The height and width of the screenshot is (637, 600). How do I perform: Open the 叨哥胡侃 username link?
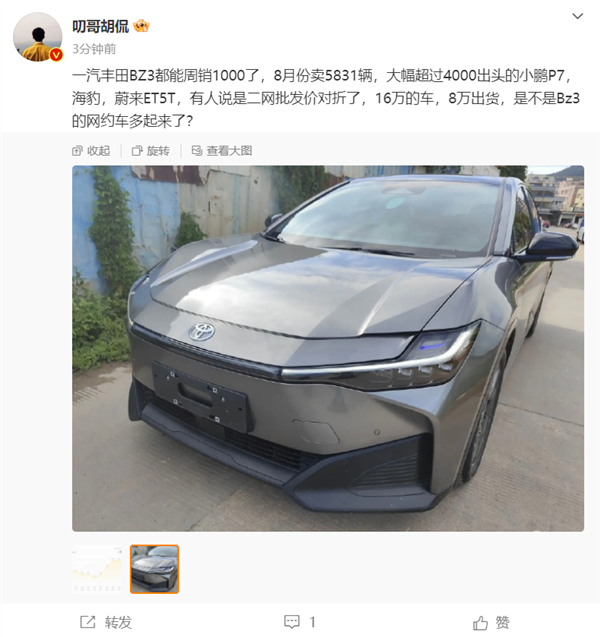100,26
